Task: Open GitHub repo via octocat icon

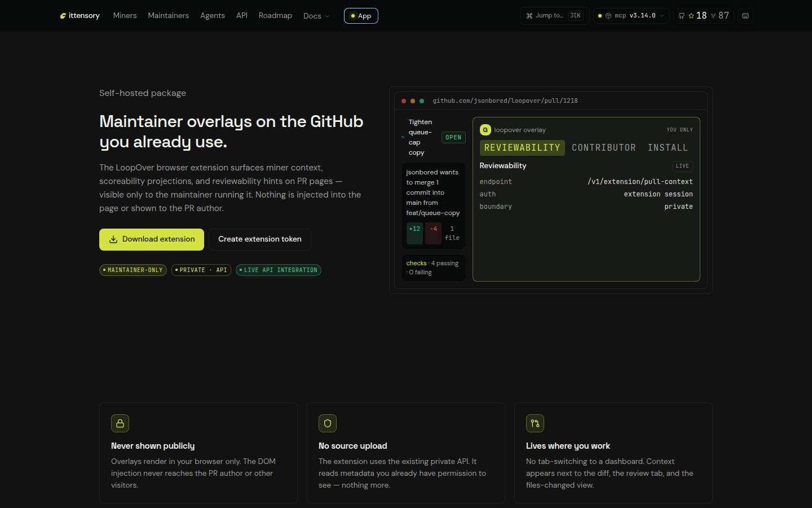Action: coord(682,16)
